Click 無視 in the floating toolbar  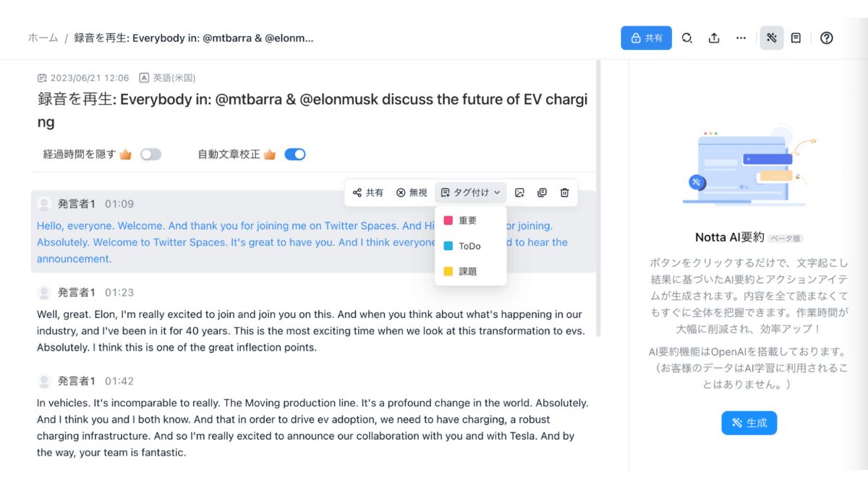412,192
